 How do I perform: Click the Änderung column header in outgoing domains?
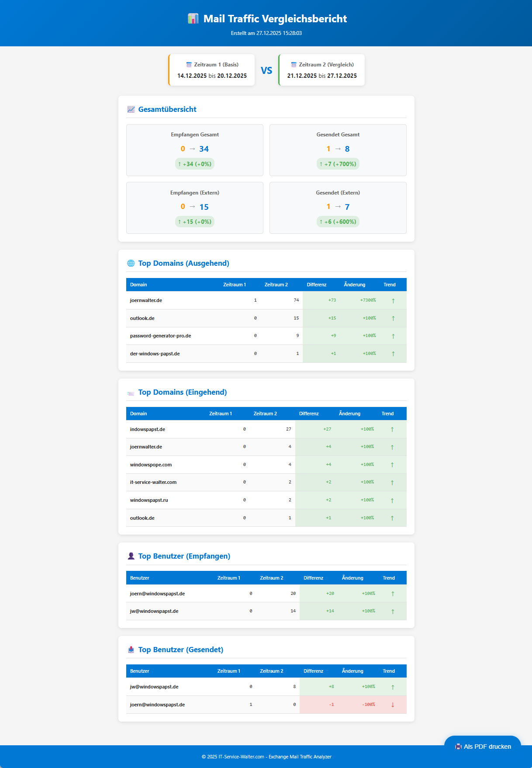(x=354, y=285)
